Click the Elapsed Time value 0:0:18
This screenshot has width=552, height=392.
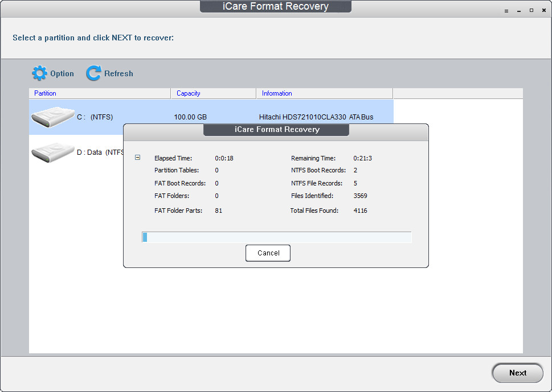coord(224,158)
